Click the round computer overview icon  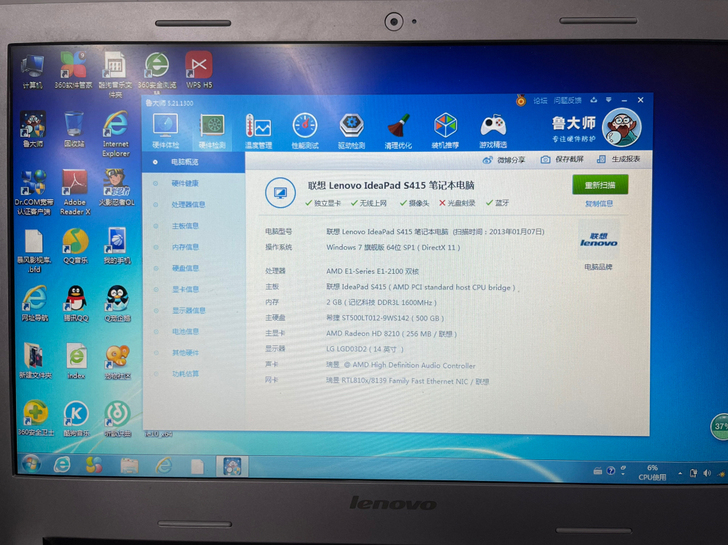click(x=280, y=193)
